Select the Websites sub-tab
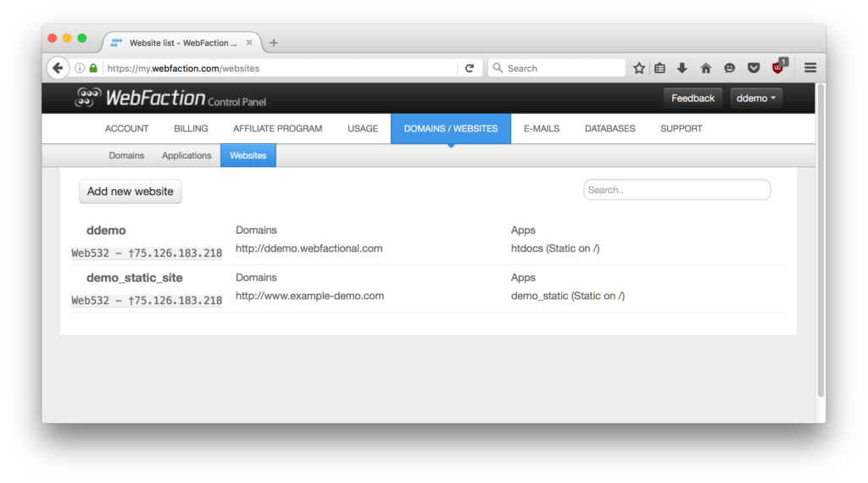 (248, 155)
